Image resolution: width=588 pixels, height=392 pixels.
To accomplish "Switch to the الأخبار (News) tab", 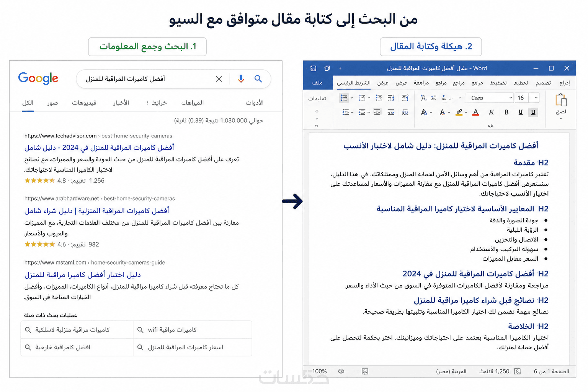I will pyautogui.click(x=121, y=103).
